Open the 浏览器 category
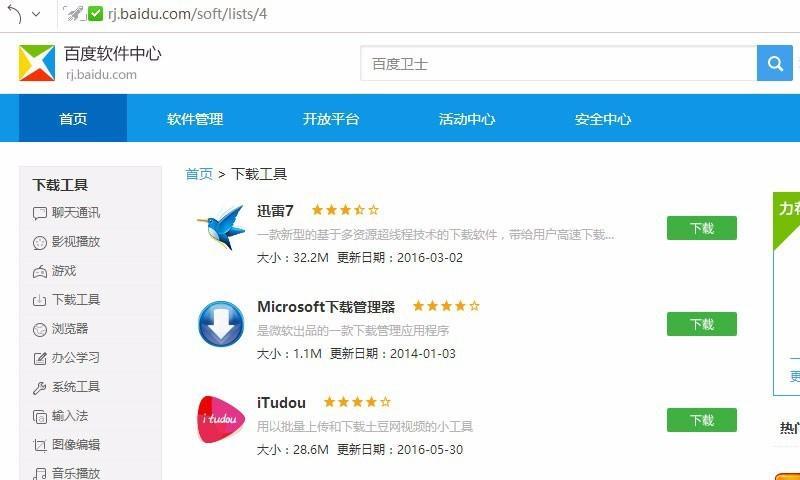This screenshot has height=480, width=800. [70, 329]
